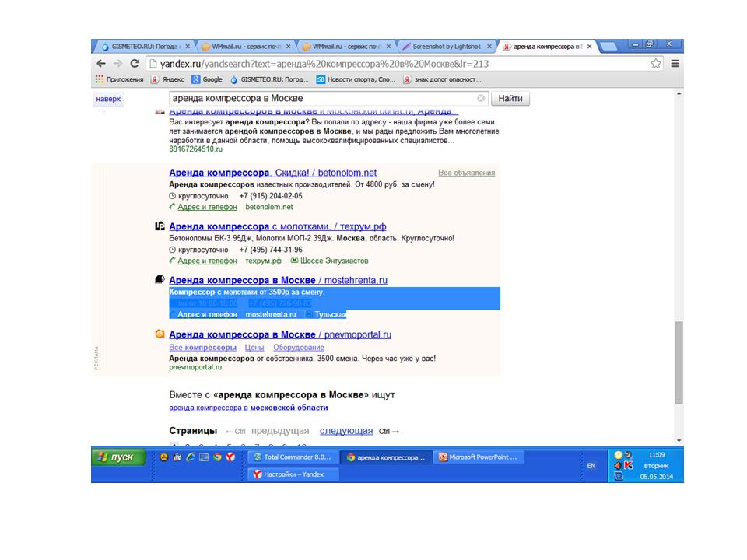Click the наверх link to return to the top

coord(108,99)
